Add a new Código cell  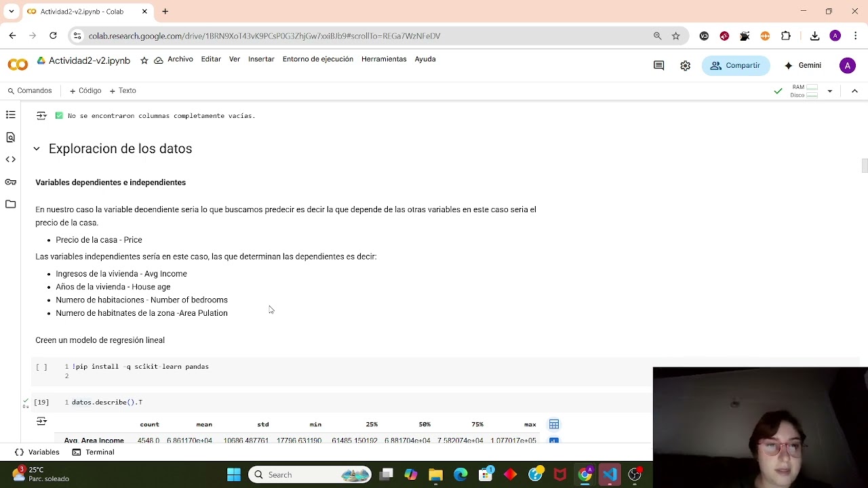[85, 91]
